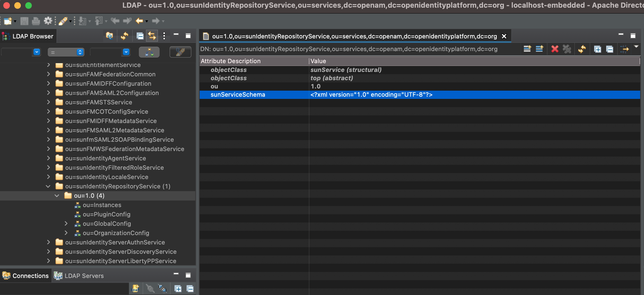Collapse all in the entry editor toolbar
Screen dimensions: 644x295
pyautogui.click(x=609, y=49)
